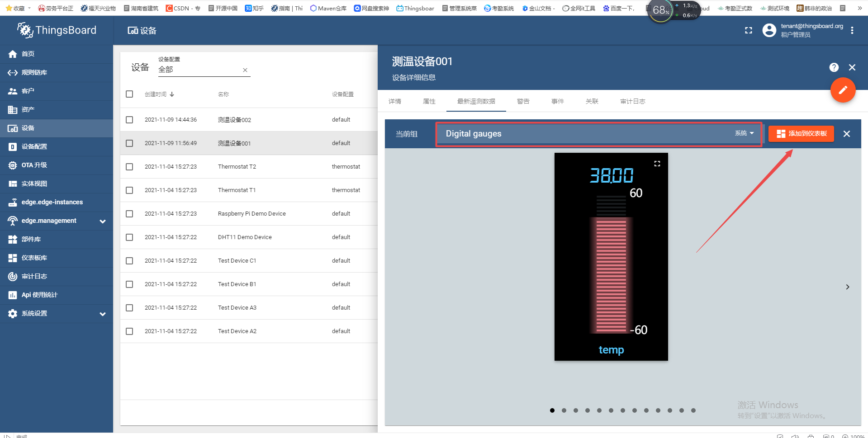Viewport: 868px width, 438px height.
Task: Switch to the 警告 tab
Action: coord(523,101)
